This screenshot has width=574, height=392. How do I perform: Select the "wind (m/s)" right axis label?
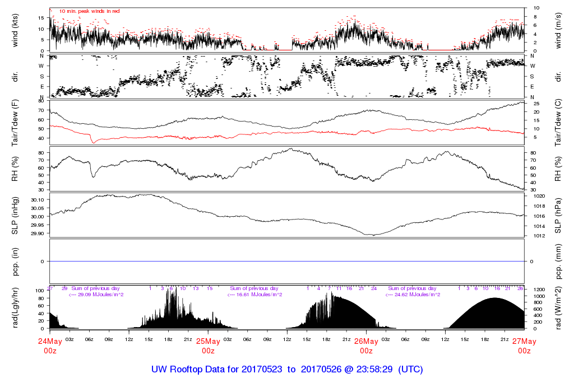[x=558, y=30]
